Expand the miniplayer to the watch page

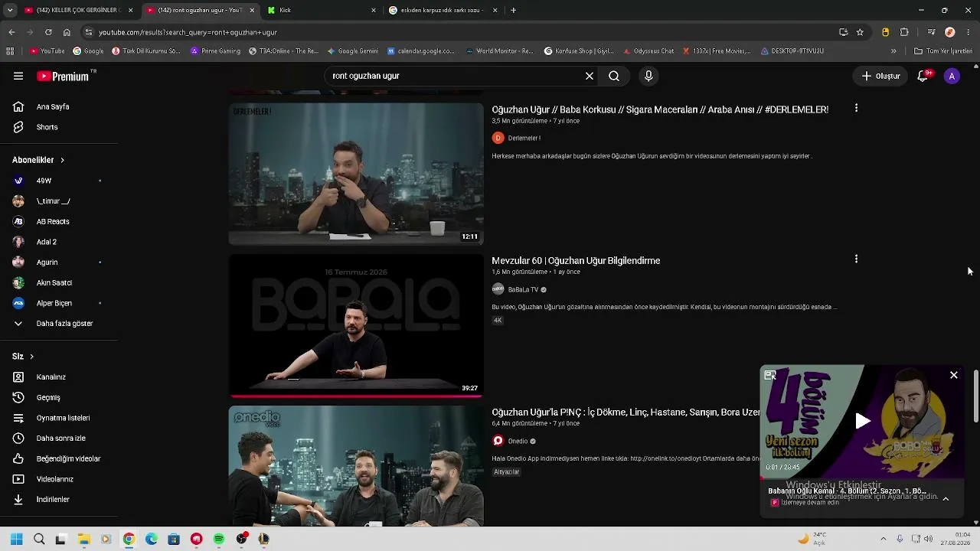pos(770,375)
